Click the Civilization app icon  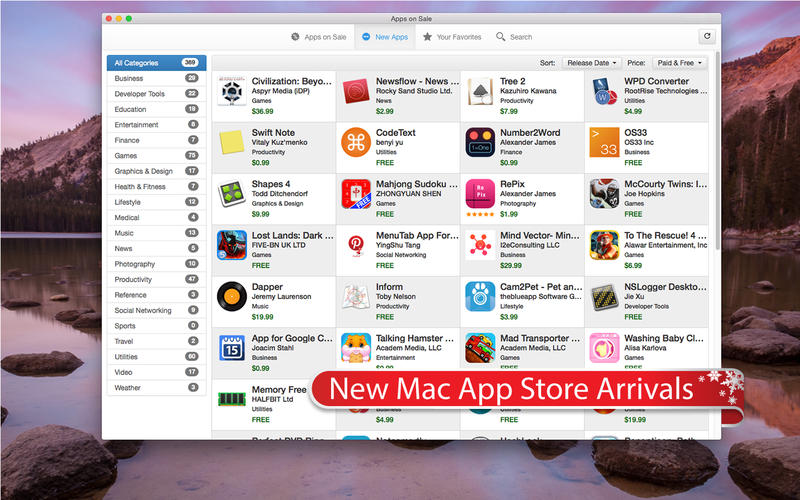point(232,93)
